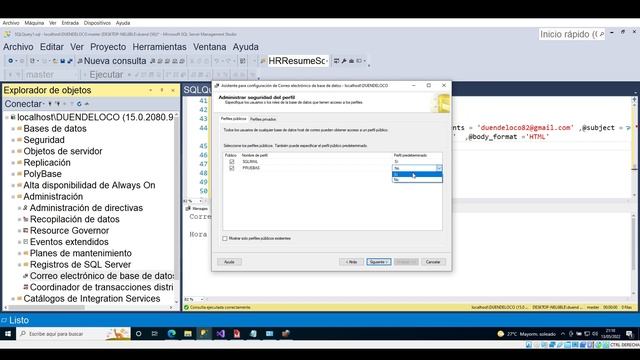Viewport: 640px width, 360px height.
Task: Click the pin icon of Explorador de objetos
Action: click(x=162, y=90)
